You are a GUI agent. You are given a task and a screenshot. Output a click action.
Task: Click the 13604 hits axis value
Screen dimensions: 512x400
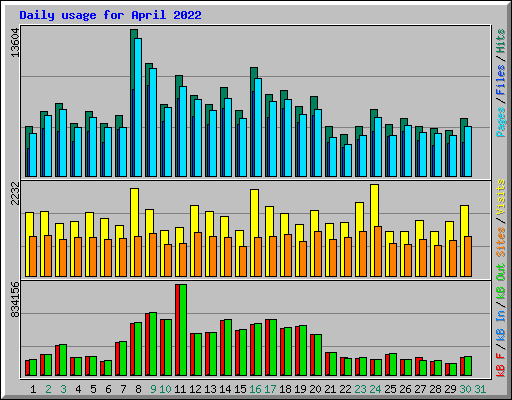(x=15, y=42)
